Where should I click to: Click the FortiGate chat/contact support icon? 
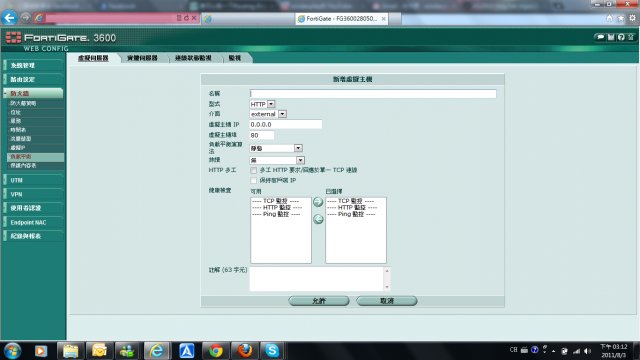(600, 37)
